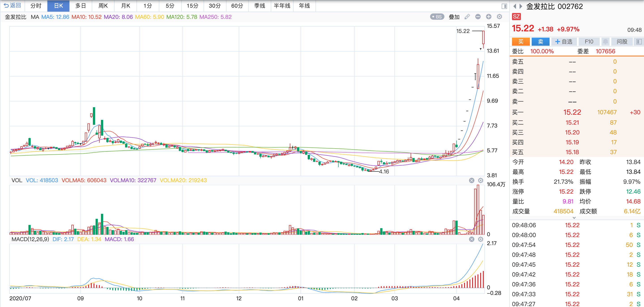Click the 4.16 low price marker

pos(384,172)
